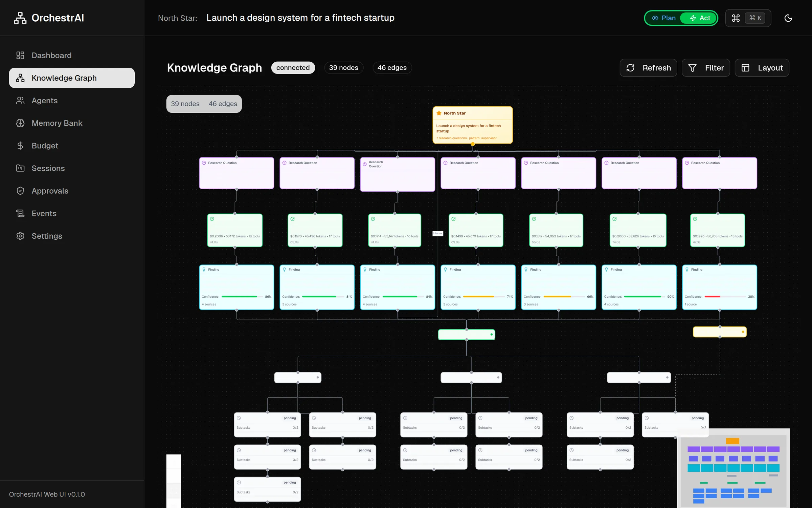The width and height of the screenshot is (812, 508).
Task: Click the 86% confidence bar
Action: [242, 297]
